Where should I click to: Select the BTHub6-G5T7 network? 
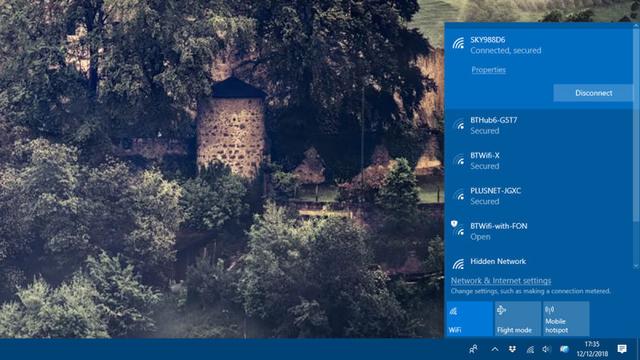click(x=539, y=125)
